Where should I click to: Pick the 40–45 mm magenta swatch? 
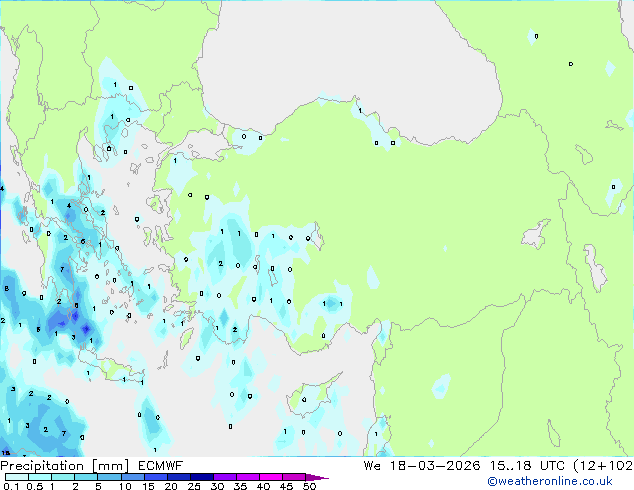tap(271, 477)
